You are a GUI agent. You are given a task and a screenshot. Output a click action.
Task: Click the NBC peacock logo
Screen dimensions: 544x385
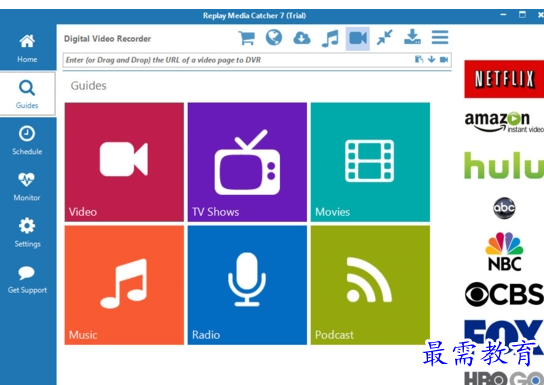click(x=504, y=251)
